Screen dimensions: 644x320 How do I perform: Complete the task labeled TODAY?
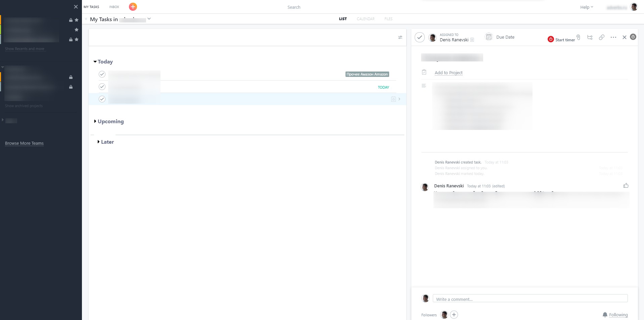102,87
